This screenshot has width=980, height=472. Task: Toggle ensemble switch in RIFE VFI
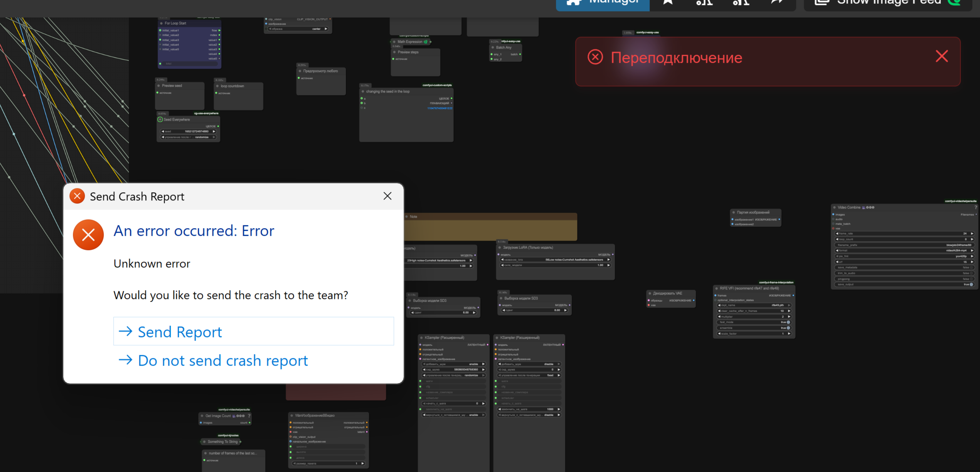point(788,328)
